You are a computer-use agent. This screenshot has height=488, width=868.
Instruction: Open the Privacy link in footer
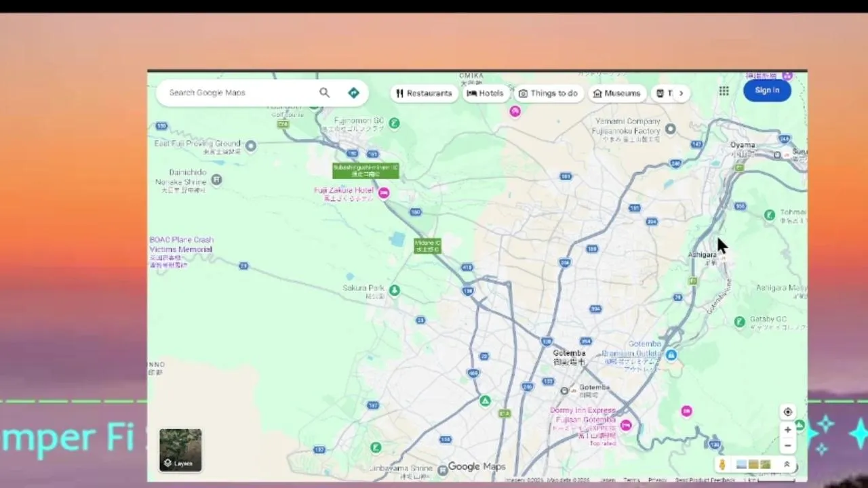click(657, 480)
